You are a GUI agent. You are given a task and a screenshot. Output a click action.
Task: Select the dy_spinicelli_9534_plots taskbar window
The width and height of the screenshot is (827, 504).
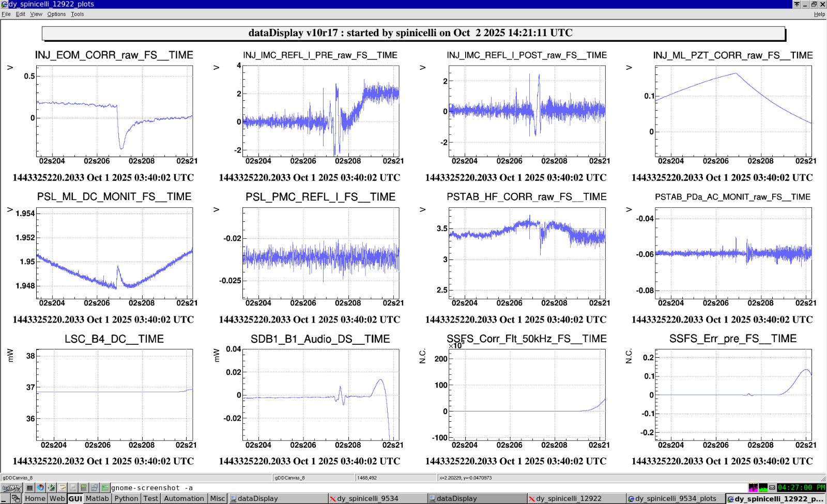tap(675, 499)
